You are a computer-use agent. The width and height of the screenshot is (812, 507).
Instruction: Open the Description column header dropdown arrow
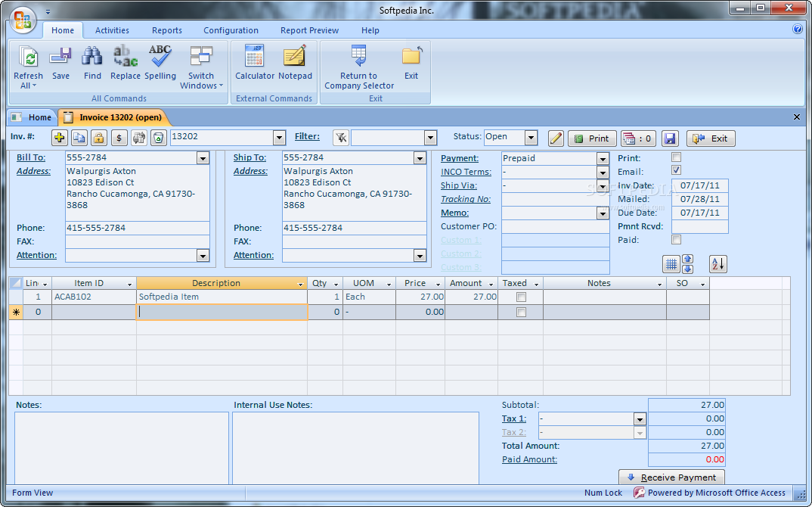[x=300, y=284]
